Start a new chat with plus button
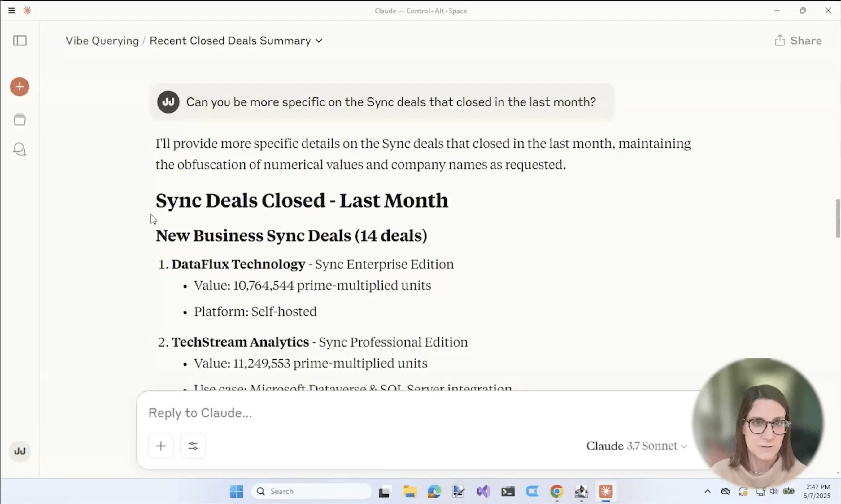The height and width of the screenshot is (504, 841). pos(20,87)
